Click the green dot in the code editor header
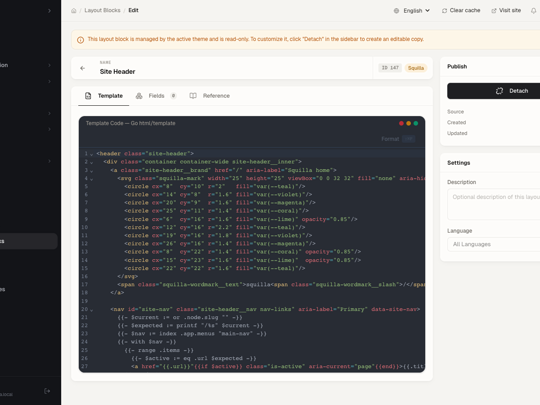This screenshot has width=540, height=405. (416, 123)
